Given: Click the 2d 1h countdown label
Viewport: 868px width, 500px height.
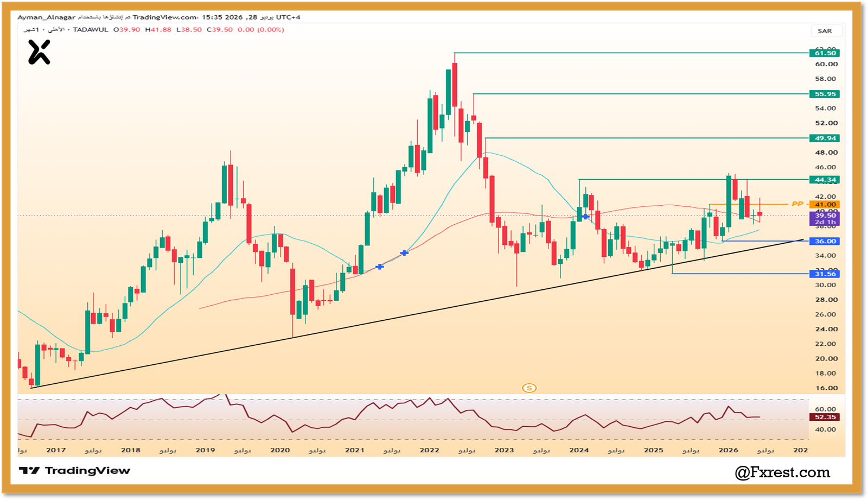Looking at the screenshot, I should pos(825,222).
